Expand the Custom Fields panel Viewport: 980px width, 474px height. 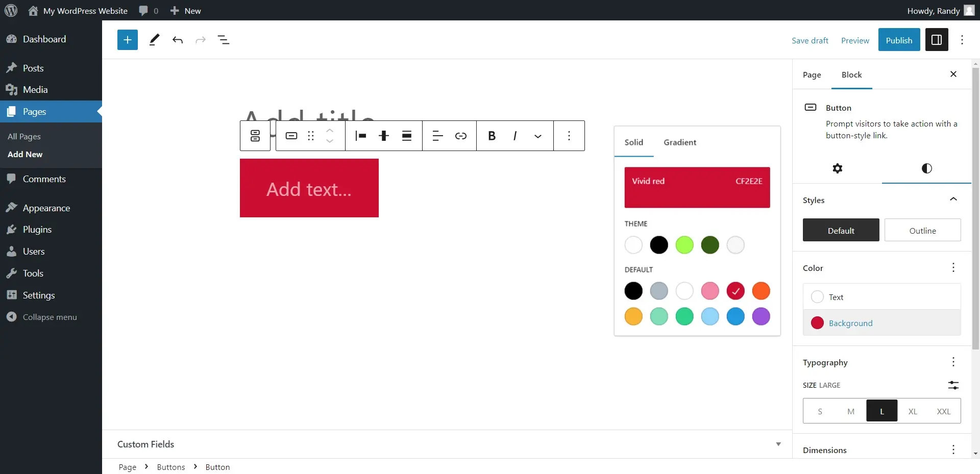[x=778, y=444]
